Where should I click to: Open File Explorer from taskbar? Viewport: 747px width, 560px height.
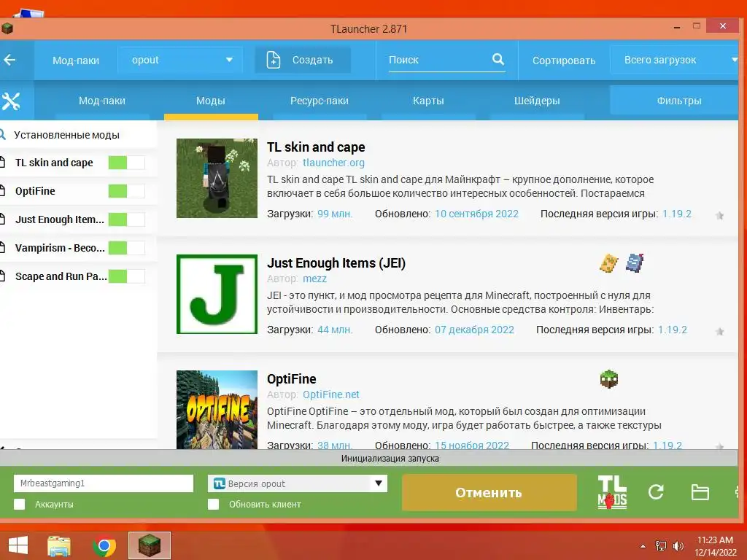(x=59, y=545)
